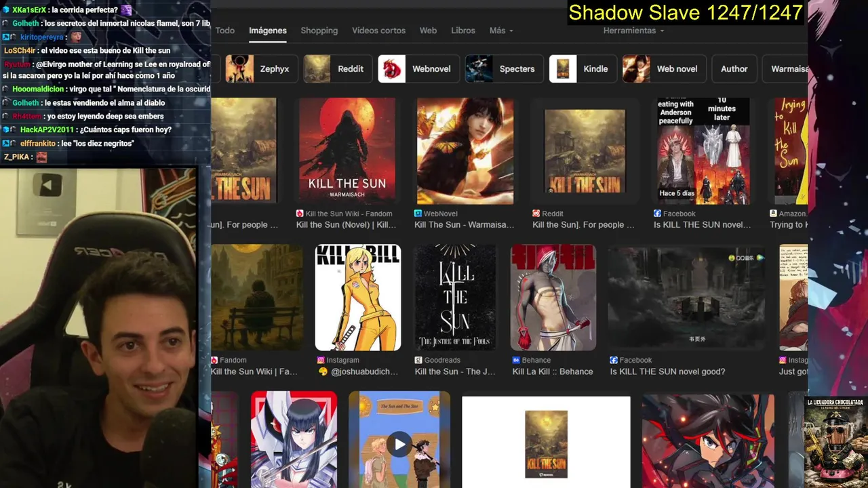Filter results by Specters chip

coord(504,68)
